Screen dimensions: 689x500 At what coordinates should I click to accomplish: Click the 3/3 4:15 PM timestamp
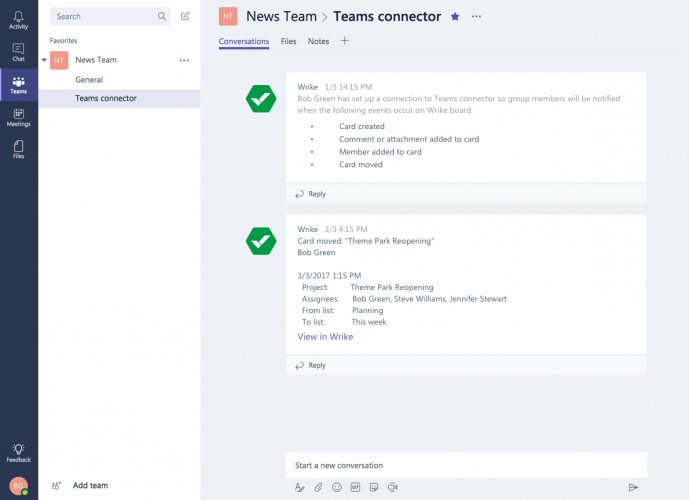point(346,229)
